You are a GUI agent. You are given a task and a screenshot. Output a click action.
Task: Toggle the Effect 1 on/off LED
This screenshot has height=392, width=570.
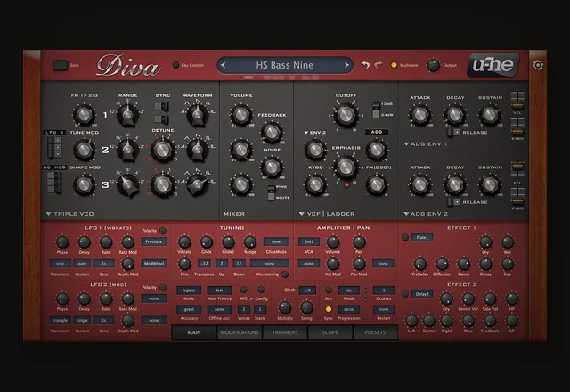coord(405,238)
